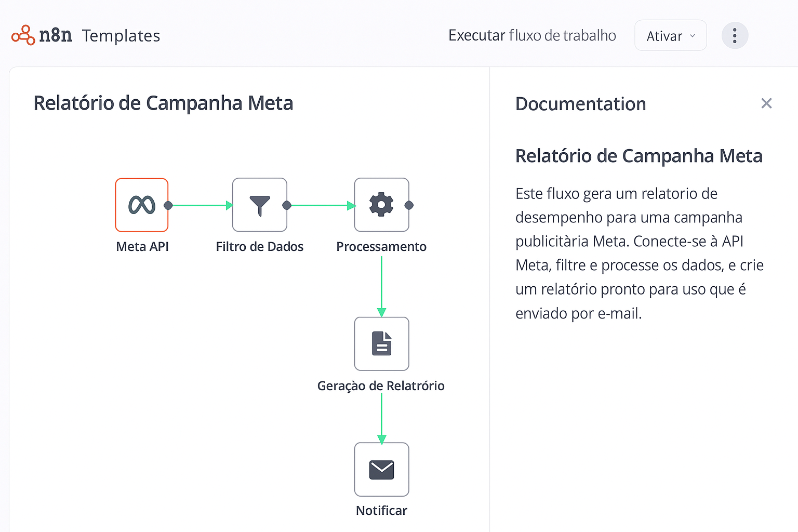Image resolution: width=798 pixels, height=532 pixels.
Task: Open the Processamento gear node
Action: [381, 205]
